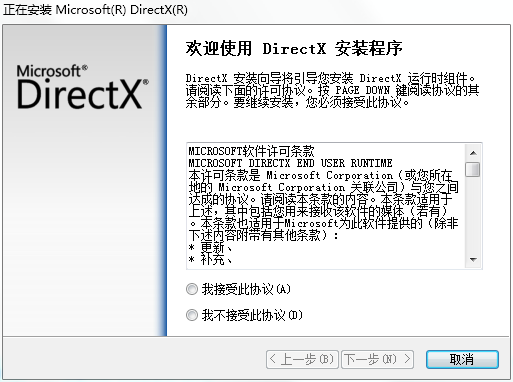Click the Microsoft DirectX logo
This screenshot has height=382, width=513.
click(83, 87)
